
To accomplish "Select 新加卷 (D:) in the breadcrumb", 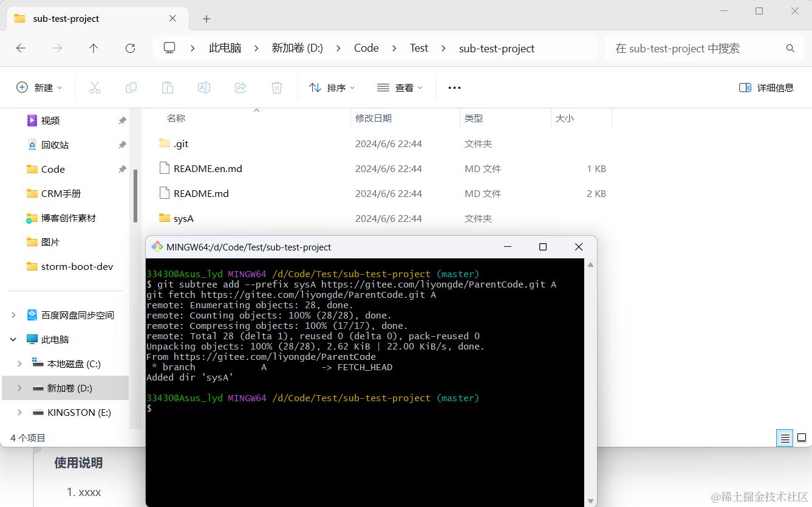I will (x=297, y=48).
